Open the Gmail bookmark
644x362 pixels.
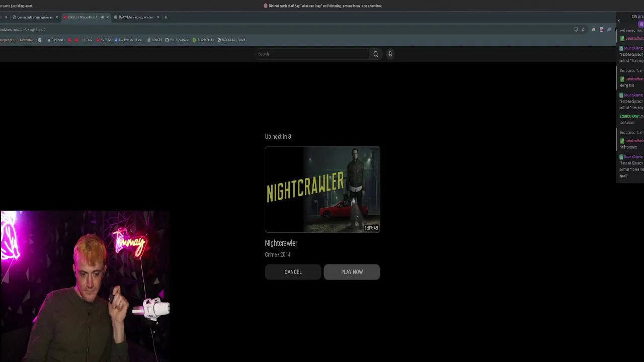86,40
